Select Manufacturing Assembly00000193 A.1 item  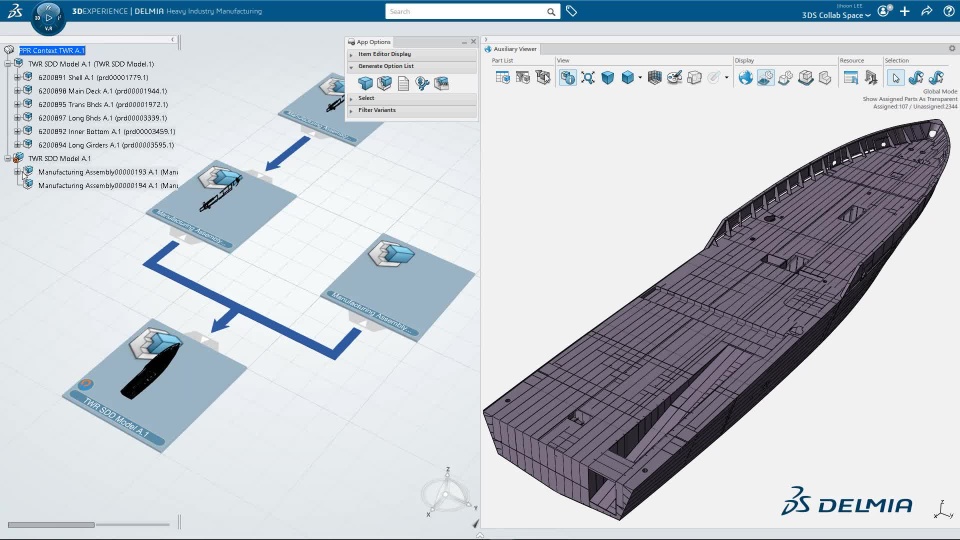click(x=108, y=172)
